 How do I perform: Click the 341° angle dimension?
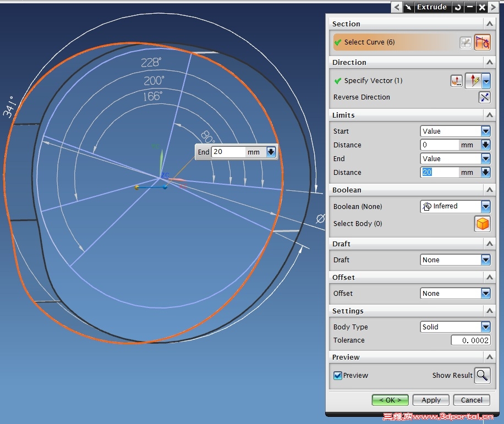coord(10,107)
